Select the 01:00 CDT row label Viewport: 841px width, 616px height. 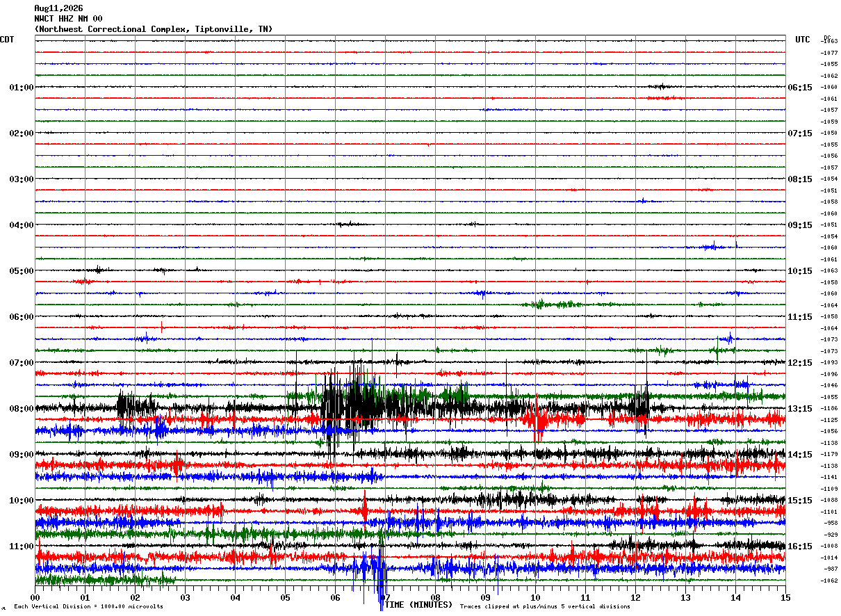[22, 88]
